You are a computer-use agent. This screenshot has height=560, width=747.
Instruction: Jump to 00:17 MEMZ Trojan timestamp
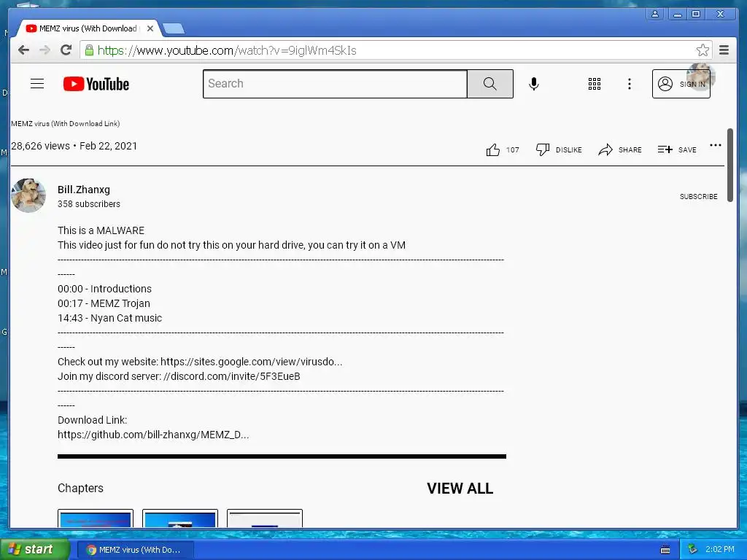70,303
